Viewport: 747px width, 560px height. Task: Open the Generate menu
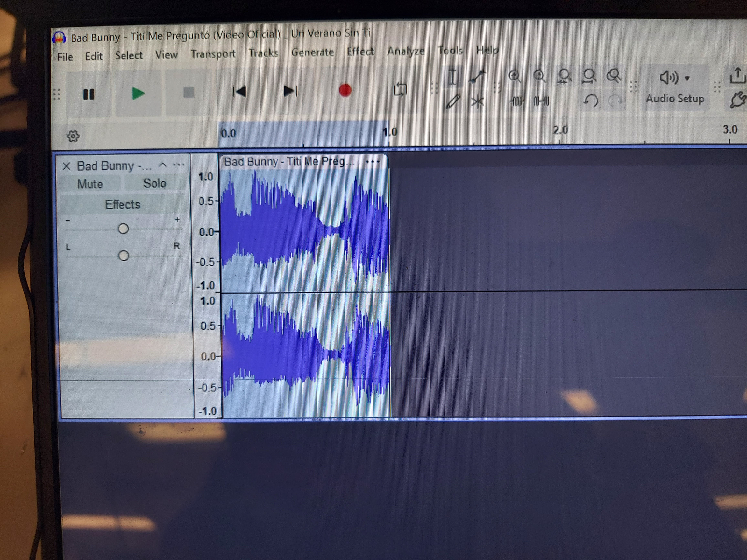click(312, 52)
